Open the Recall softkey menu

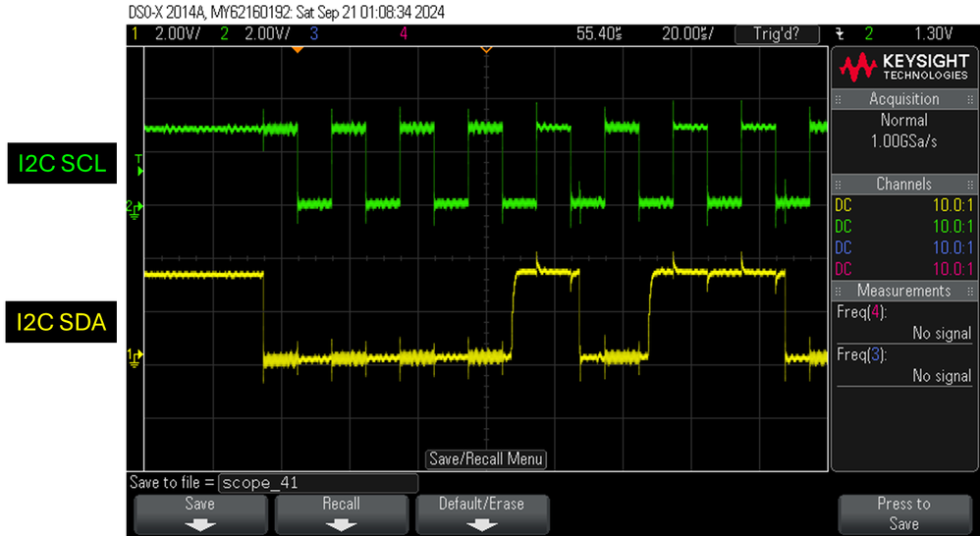342,513
